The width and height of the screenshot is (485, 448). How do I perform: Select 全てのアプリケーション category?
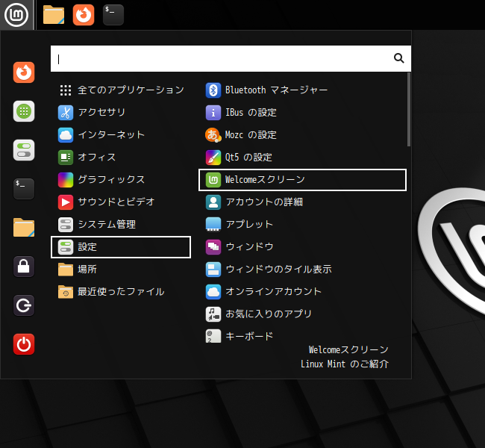(121, 90)
